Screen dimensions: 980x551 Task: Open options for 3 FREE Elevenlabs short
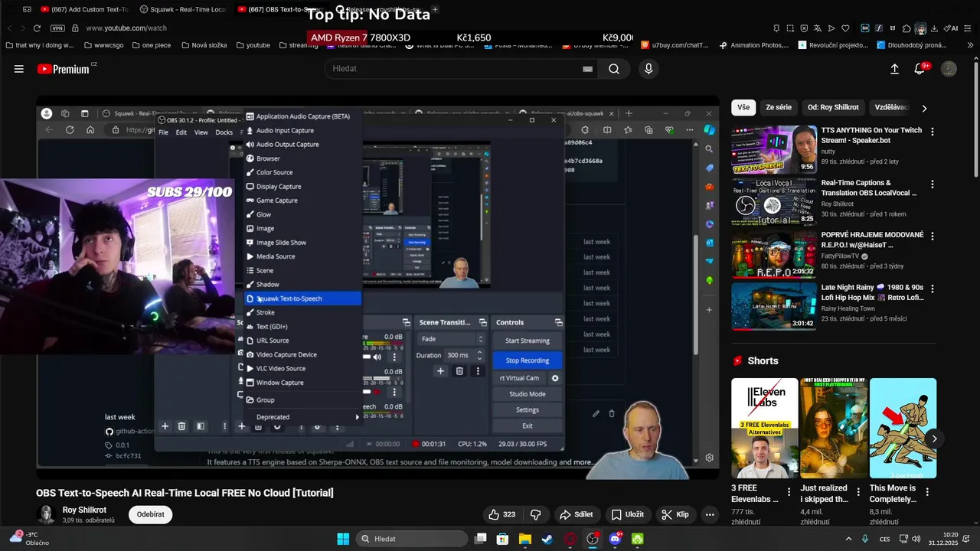click(x=789, y=492)
